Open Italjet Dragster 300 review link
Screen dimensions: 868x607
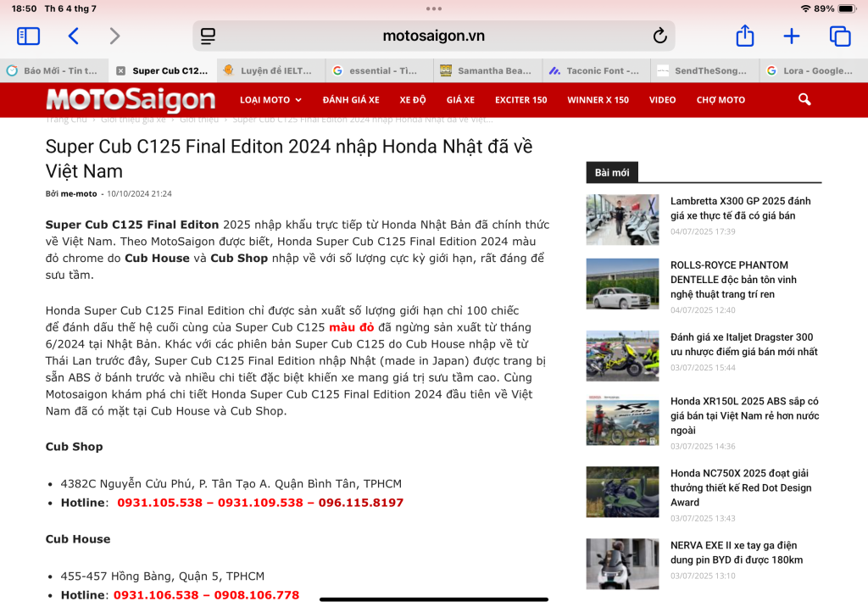click(x=744, y=344)
